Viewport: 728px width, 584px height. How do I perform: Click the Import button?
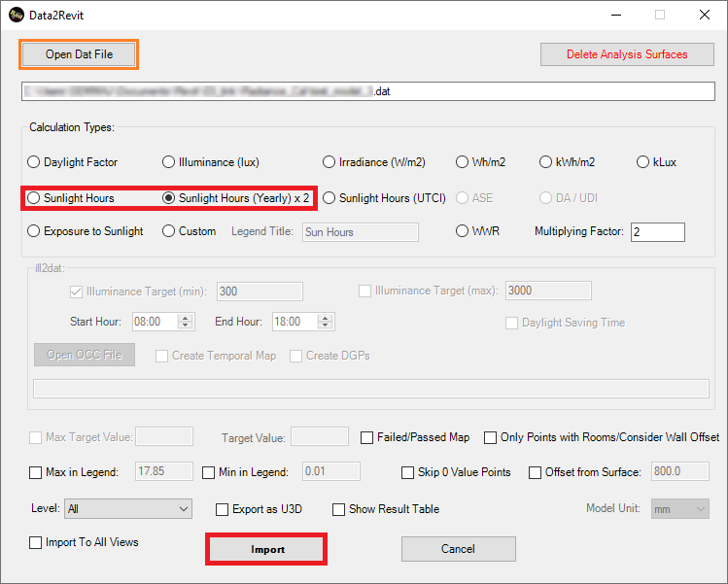coord(267,549)
